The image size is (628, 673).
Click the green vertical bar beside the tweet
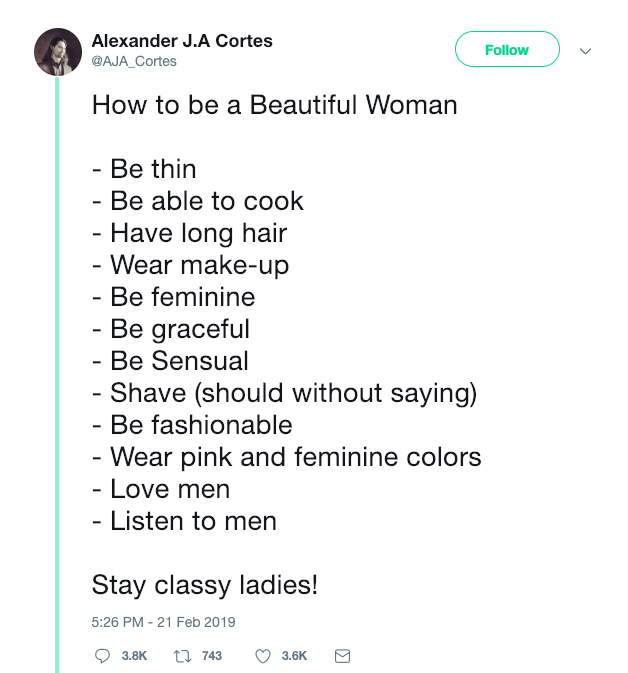[57, 380]
